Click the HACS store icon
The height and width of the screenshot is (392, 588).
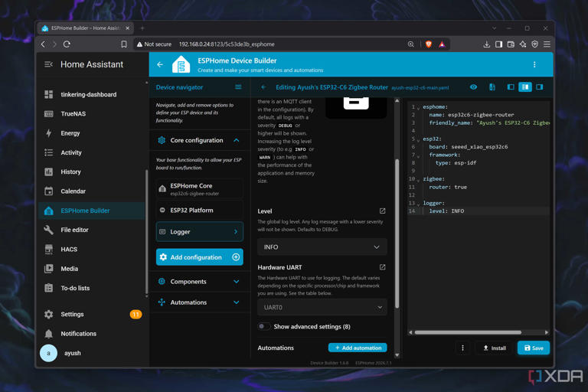[x=49, y=250]
